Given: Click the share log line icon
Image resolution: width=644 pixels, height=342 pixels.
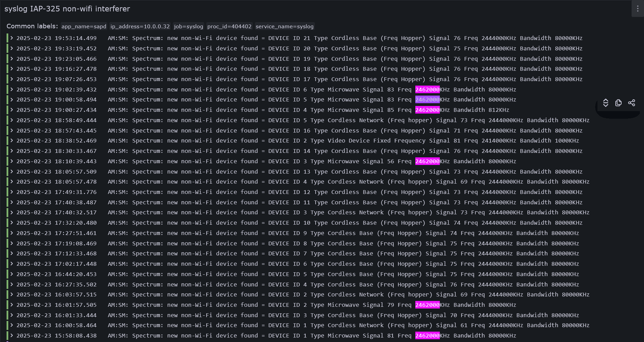Looking at the screenshot, I should pyautogui.click(x=632, y=103).
